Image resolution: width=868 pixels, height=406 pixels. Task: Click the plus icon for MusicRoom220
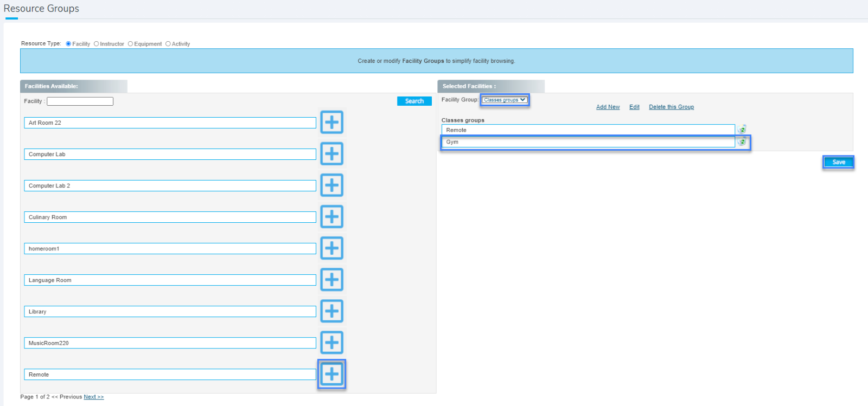pyautogui.click(x=331, y=343)
